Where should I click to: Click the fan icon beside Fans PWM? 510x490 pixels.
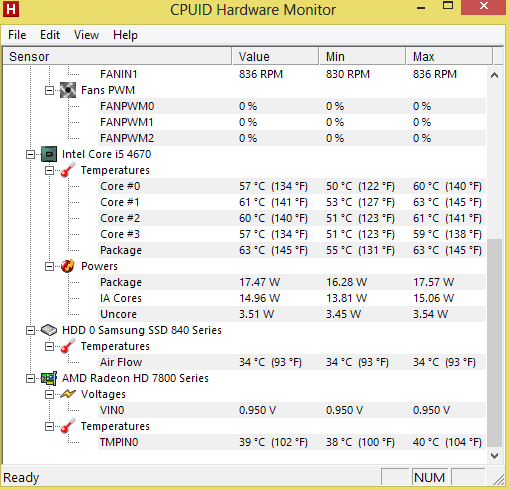(x=68, y=90)
